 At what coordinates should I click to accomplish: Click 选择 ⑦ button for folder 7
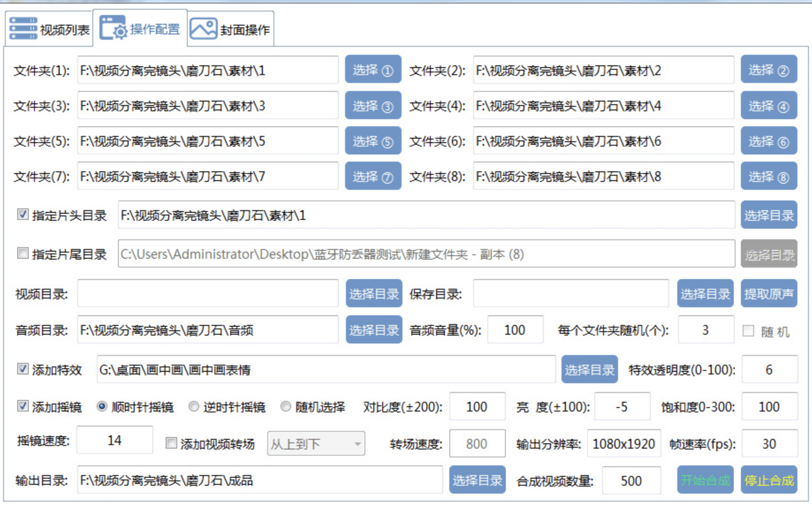click(373, 176)
